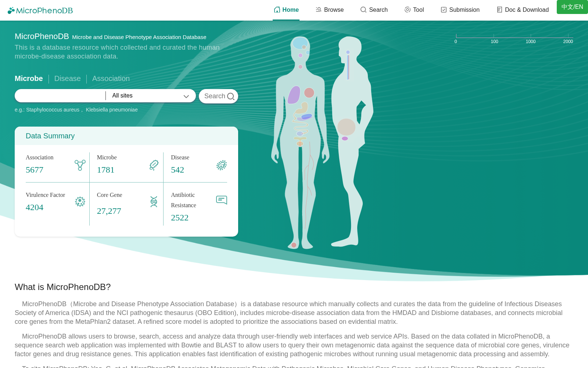Open the Tool menu item
Image resolution: width=588 pixels, height=368 pixels.
[414, 10]
